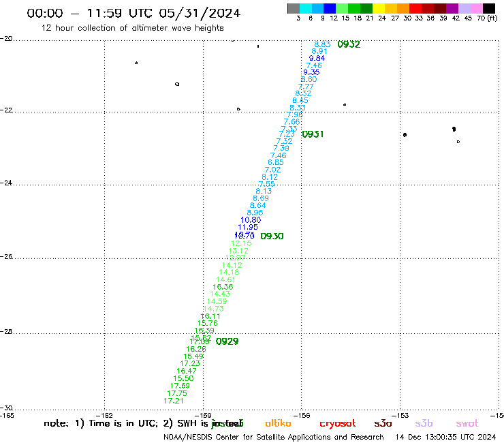Click the 11.95 wave height value
Screen dimensions: 504x443
tap(247, 227)
